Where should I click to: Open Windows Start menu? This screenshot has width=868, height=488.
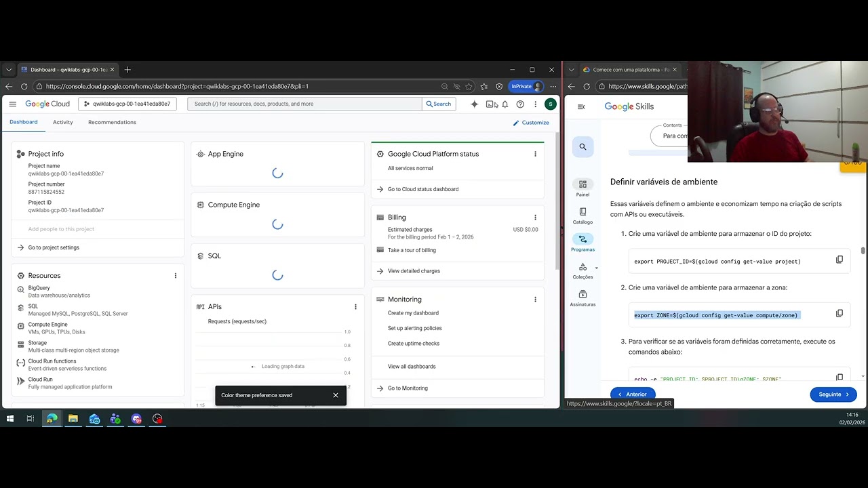point(9,419)
